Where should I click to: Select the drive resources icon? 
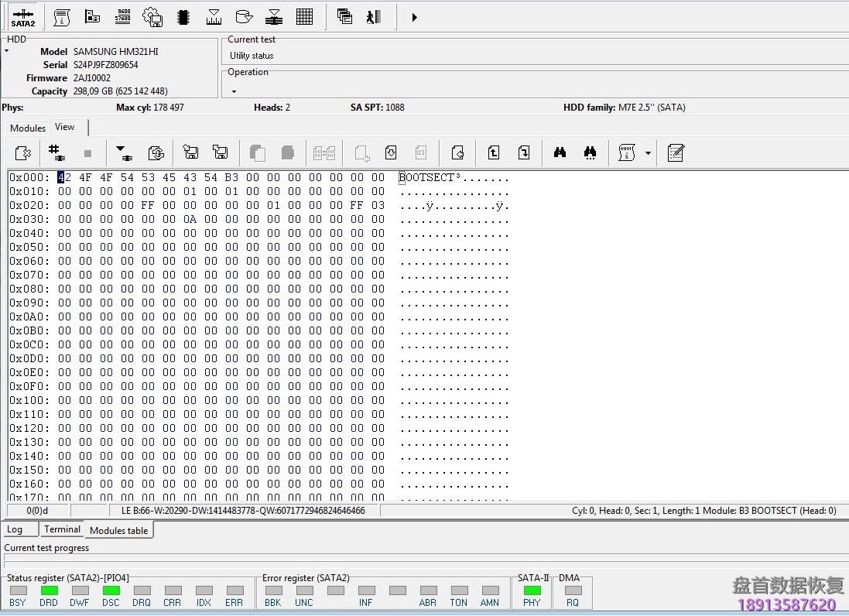point(93,16)
